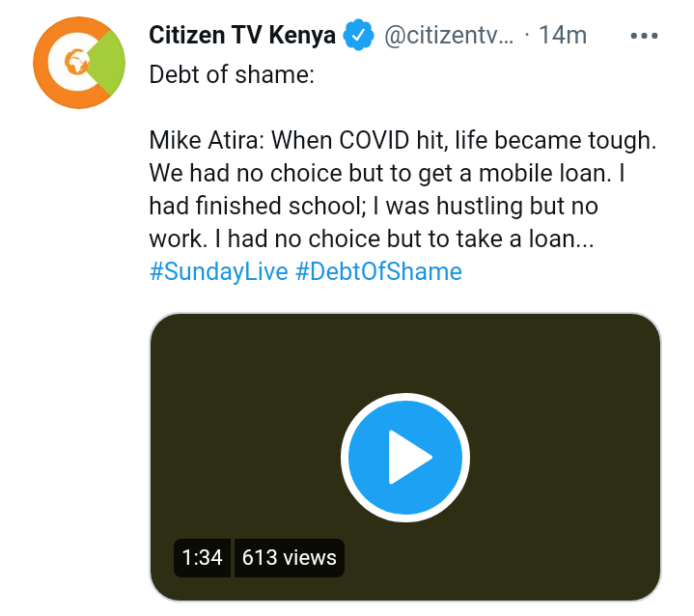
Task: Click the white triangle inside the play button
Action: click(410, 457)
